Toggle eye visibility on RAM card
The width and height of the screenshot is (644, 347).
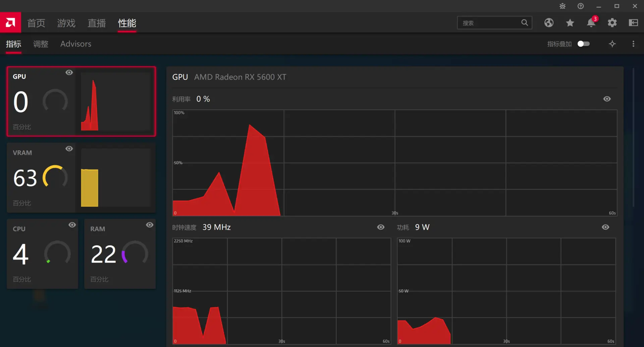pyautogui.click(x=150, y=225)
